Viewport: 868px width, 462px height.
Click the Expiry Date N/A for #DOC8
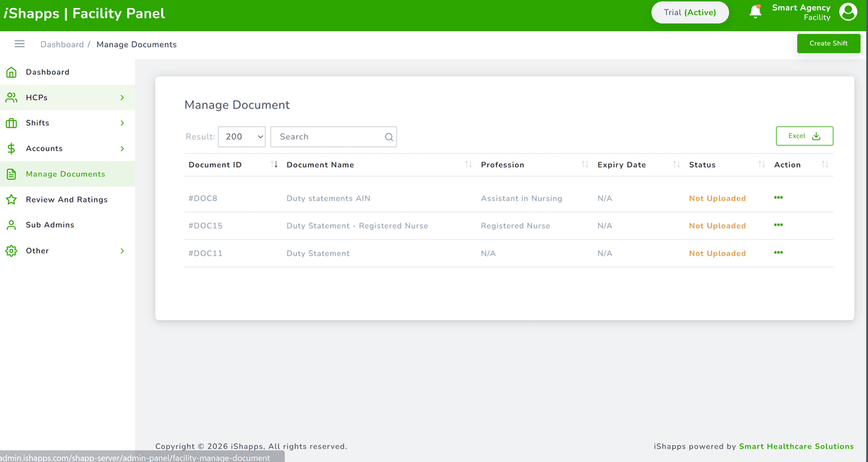[605, 198]
